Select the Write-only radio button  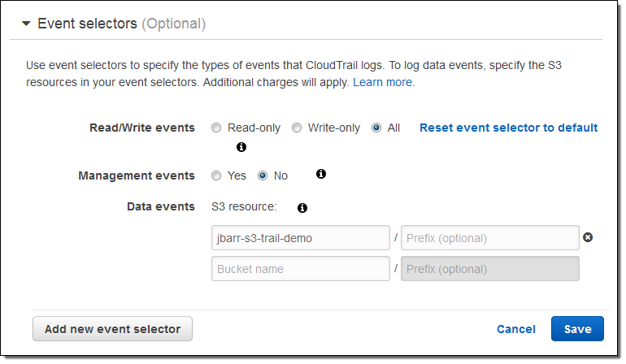pos(297,128)
